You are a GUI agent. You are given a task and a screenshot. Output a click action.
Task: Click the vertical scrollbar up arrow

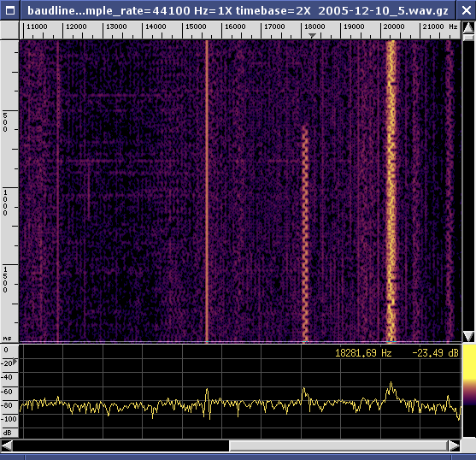click(468, 27)
